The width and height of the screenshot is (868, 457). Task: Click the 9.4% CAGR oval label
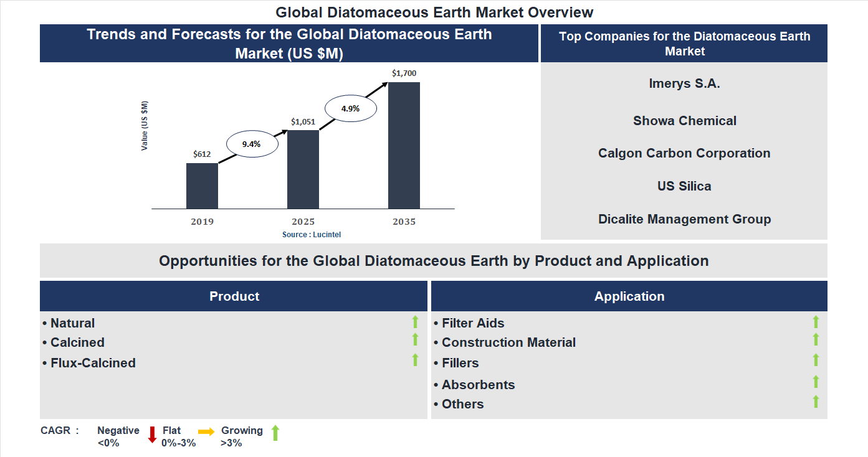(x=251, y=144)
